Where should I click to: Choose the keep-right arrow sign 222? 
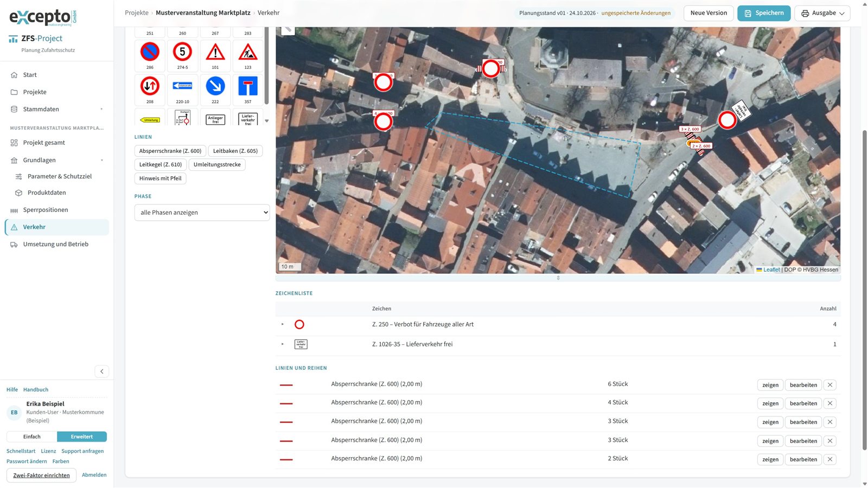click(x=215, y=89)
